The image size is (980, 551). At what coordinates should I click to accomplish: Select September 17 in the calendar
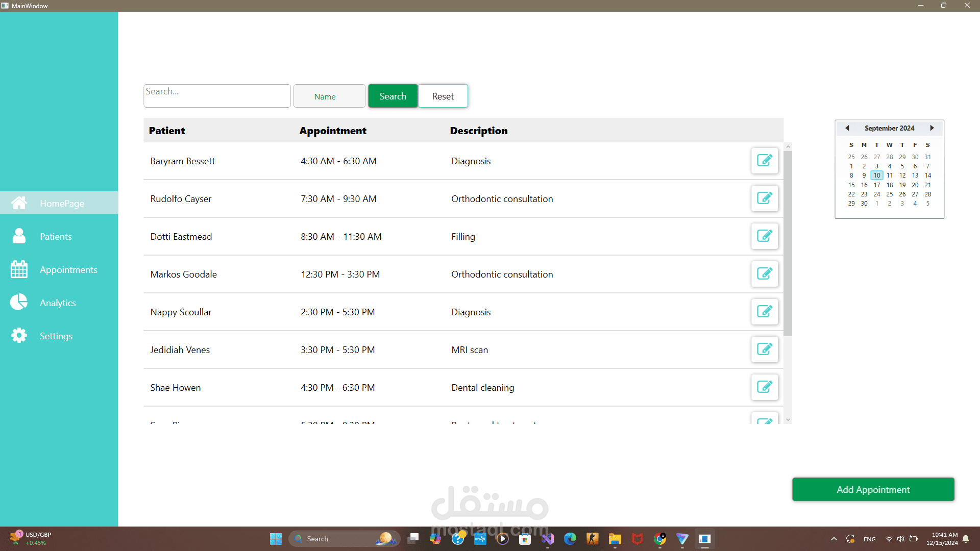point(877,185)
